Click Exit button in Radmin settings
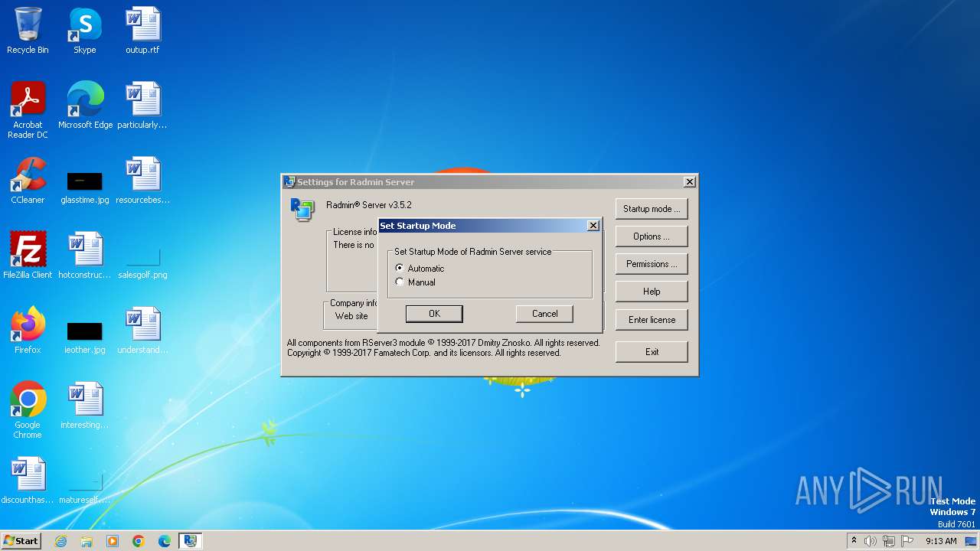The width and height of the screenshot is (980, 551). [x=652, y=352]
